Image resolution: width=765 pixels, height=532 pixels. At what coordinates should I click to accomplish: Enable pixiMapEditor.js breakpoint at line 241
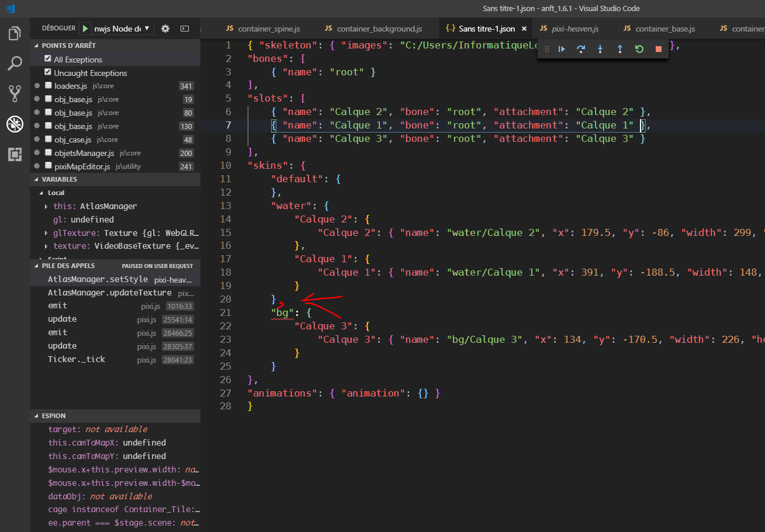(x=49, y=166)
